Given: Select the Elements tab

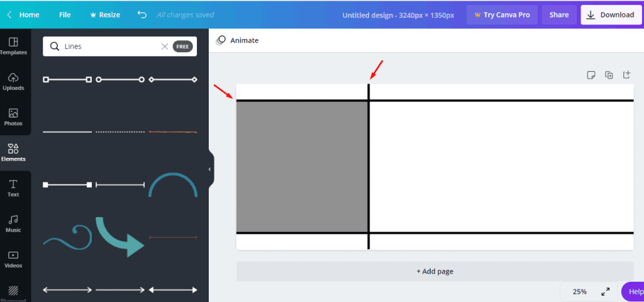Looking at the screenshot, I should pos(13,152).
